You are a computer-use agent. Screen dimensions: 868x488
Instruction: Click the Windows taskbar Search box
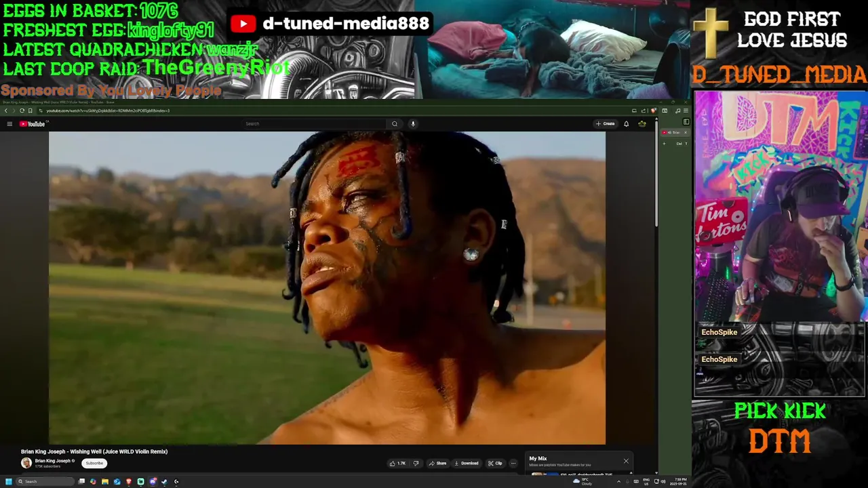coord(45,482)
